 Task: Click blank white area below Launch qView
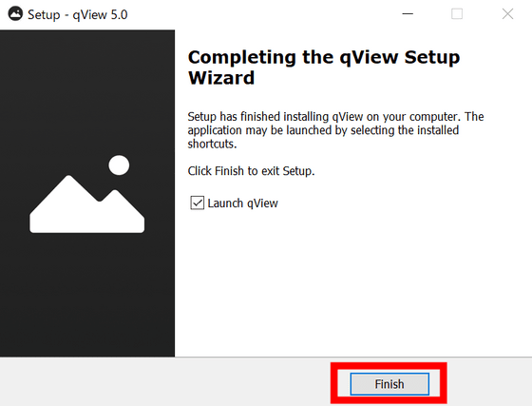pyautogui.click(x=352, y=281)
